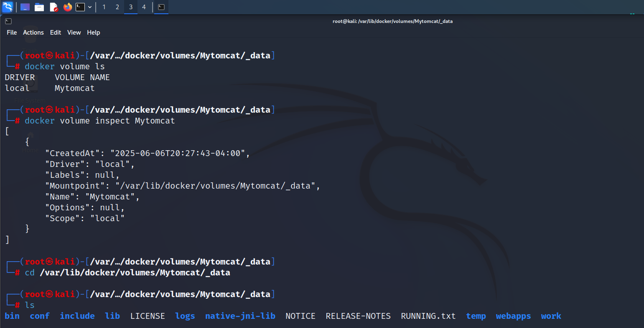Open the Edit menu
Screen dimensions: 644x328
coord(56,33)
